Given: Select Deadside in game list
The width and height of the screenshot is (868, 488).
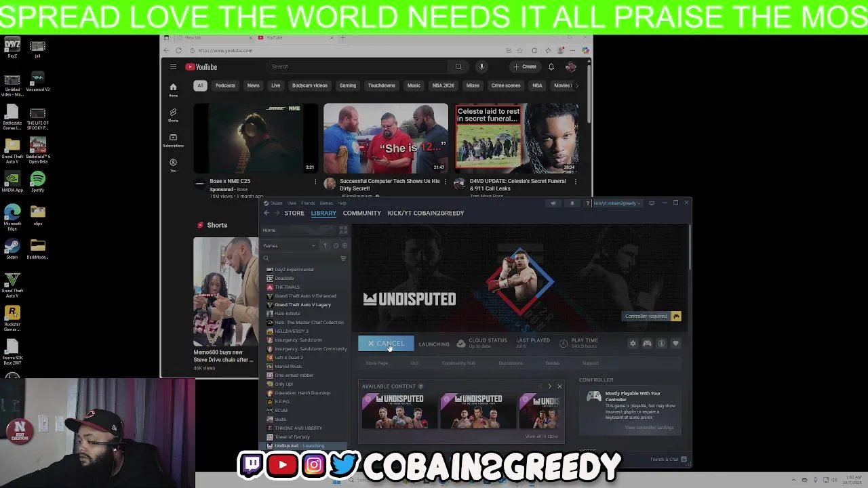Looking at the screenshot, I should [x=283, y=279].
